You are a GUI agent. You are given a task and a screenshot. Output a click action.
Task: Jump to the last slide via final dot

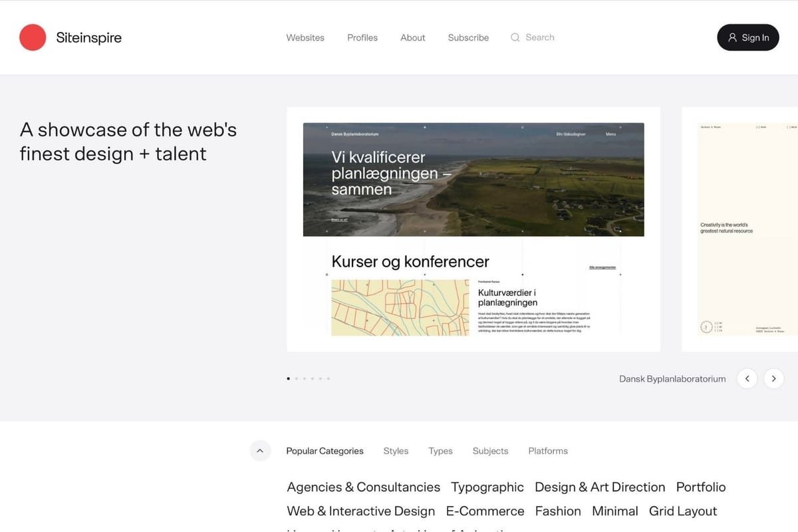328,378
